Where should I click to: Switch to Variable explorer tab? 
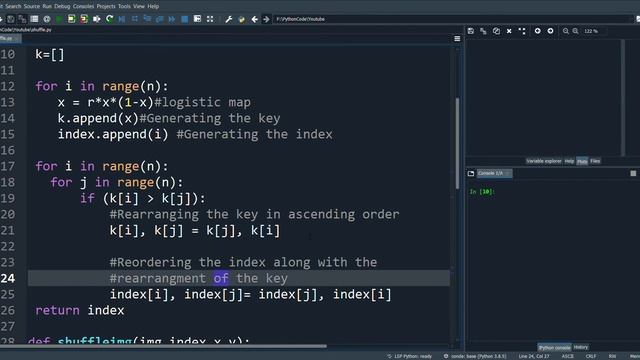(544, 161)
